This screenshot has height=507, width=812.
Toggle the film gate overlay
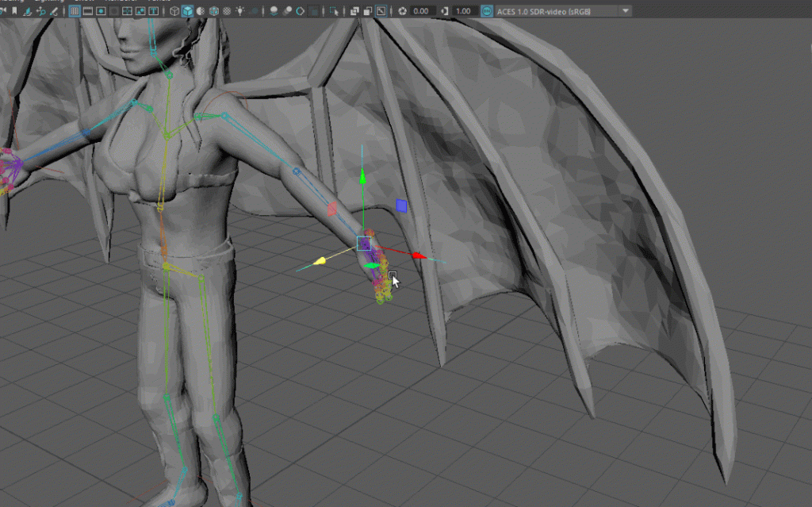[88, 11]
